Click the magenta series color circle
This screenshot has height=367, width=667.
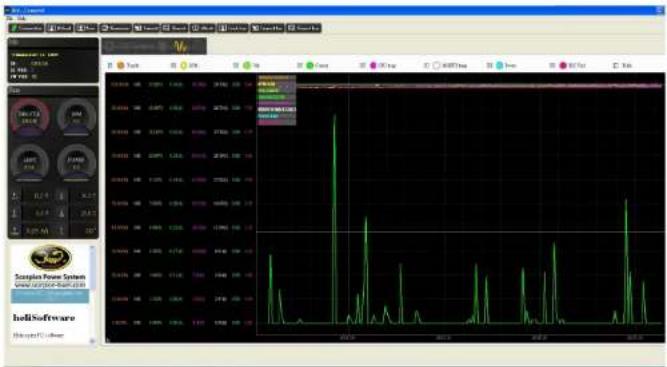(373, 65)
